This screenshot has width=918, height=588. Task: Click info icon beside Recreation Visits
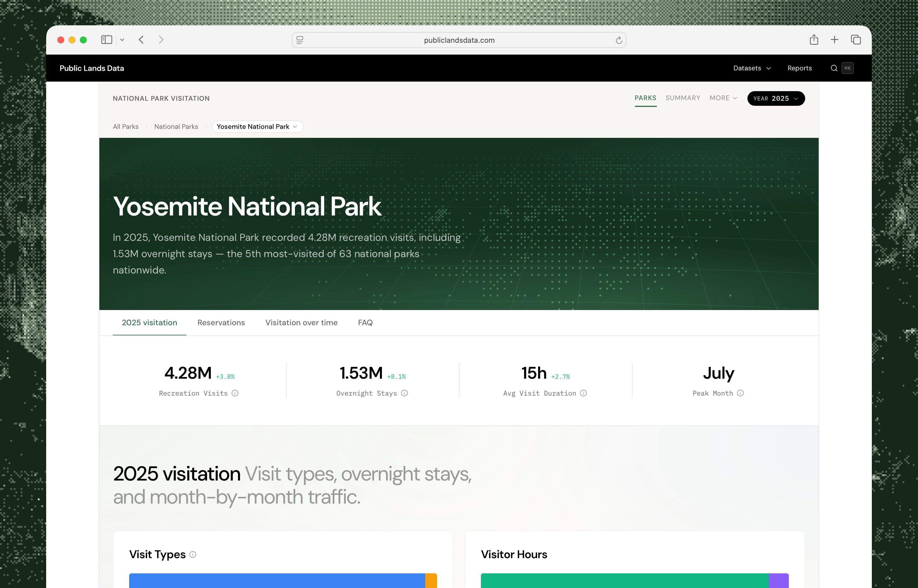(x=235, y=393)
